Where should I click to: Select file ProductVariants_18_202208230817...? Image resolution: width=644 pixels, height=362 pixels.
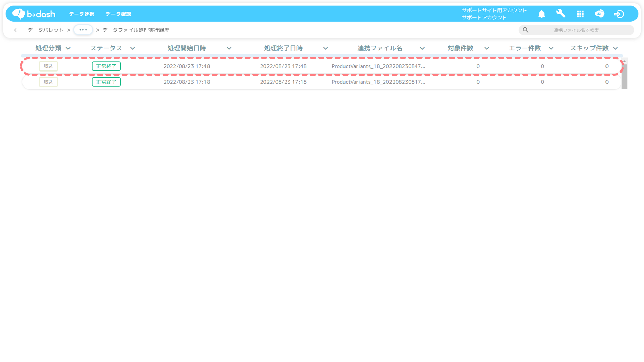point(378,82)
